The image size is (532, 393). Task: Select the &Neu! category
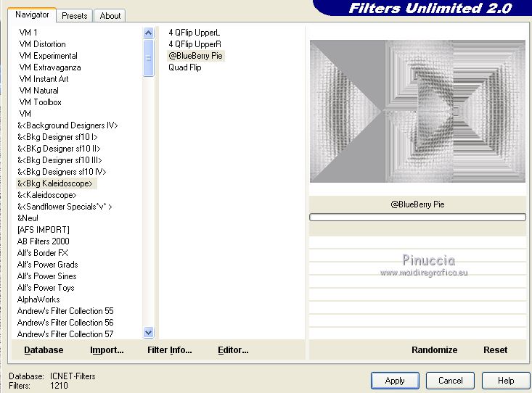coord(28,218)
